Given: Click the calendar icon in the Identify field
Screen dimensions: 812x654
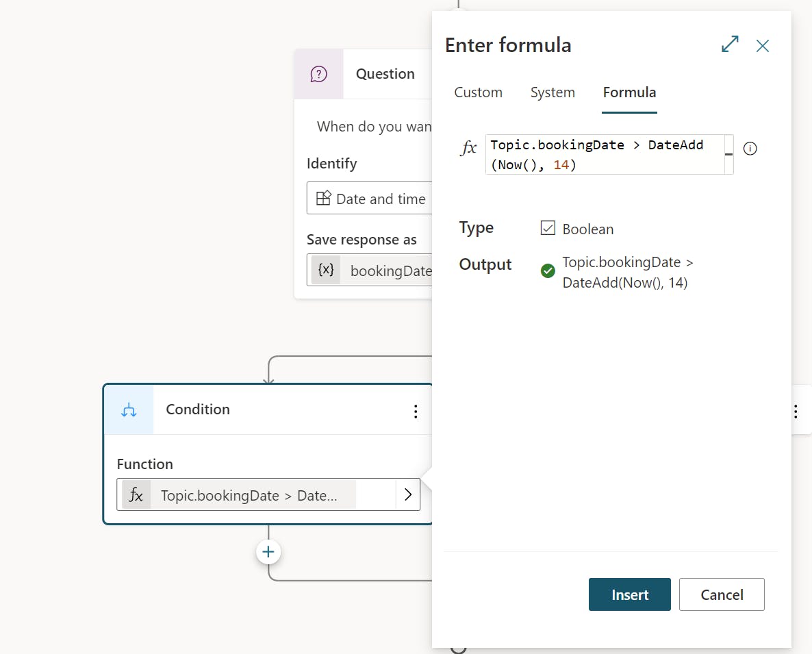Looking at the screenshot, I should tap(322, 198).
